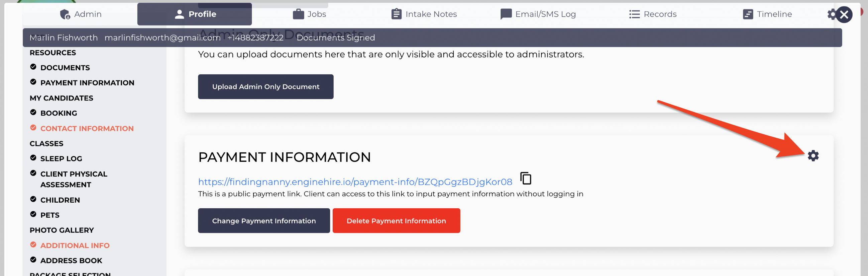The image size is (868, 276).
Task: Open the findingnanny payment-info link
Action: (355, 182)
